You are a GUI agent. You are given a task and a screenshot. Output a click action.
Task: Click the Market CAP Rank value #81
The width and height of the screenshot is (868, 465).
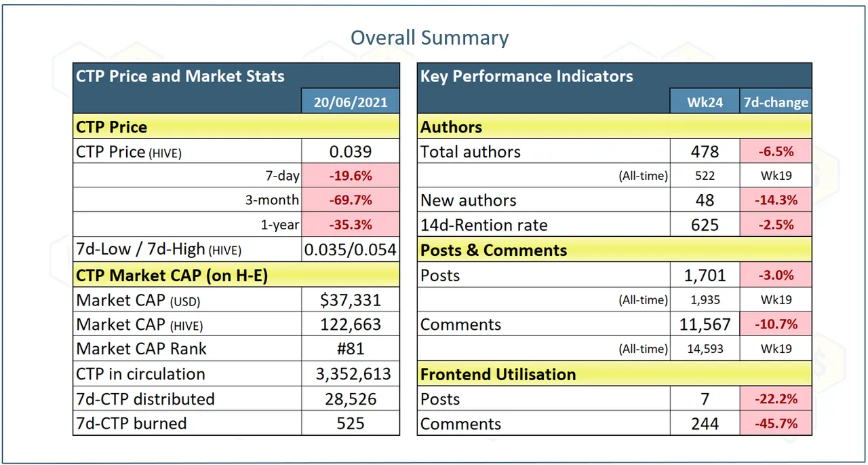[x=351, y=349]
